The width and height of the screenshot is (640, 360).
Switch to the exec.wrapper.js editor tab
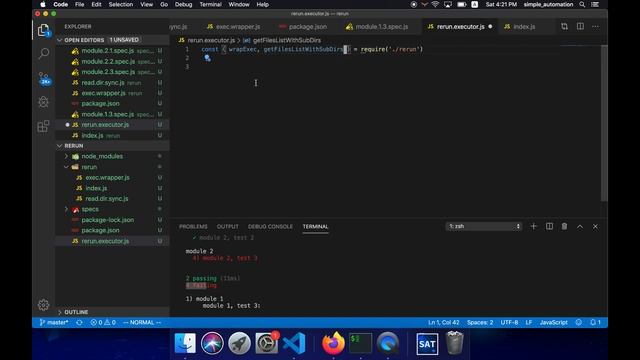[233, 27]
